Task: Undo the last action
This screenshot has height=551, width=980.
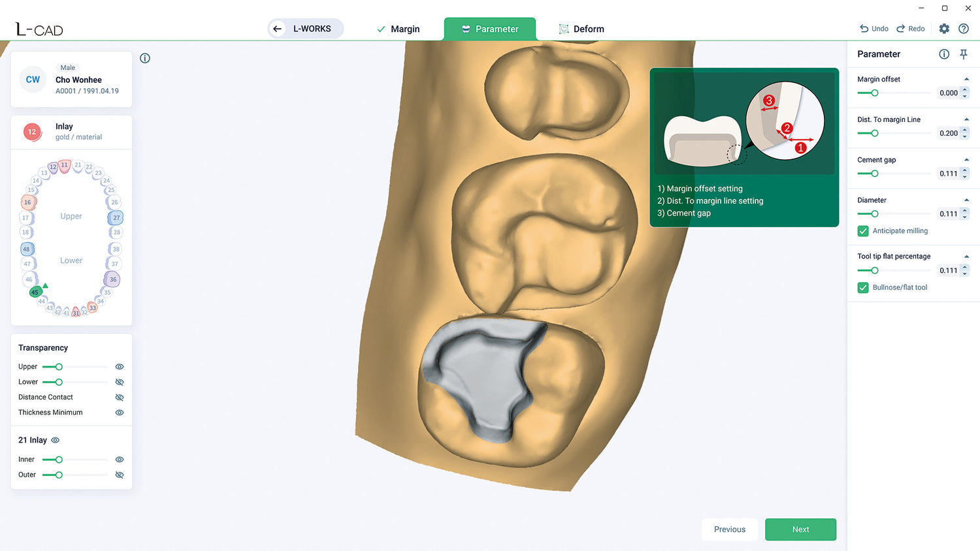Action: coord(874,29)
